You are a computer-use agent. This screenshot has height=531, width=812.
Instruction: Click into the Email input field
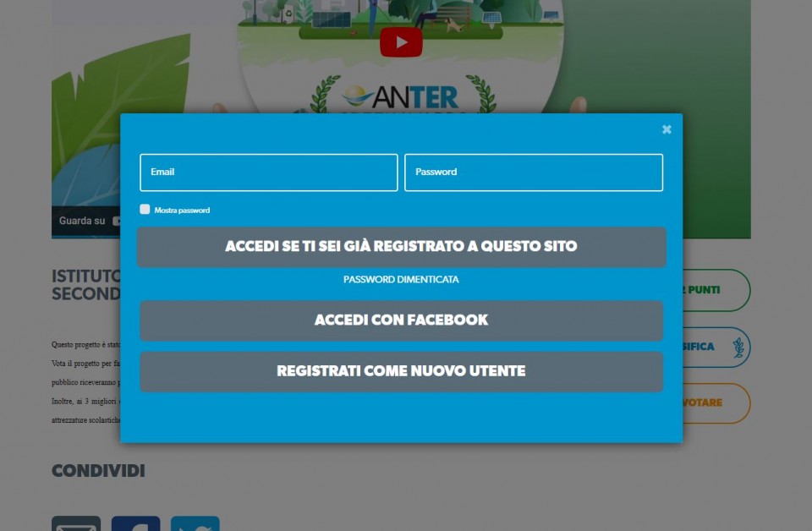pos(268,172)
